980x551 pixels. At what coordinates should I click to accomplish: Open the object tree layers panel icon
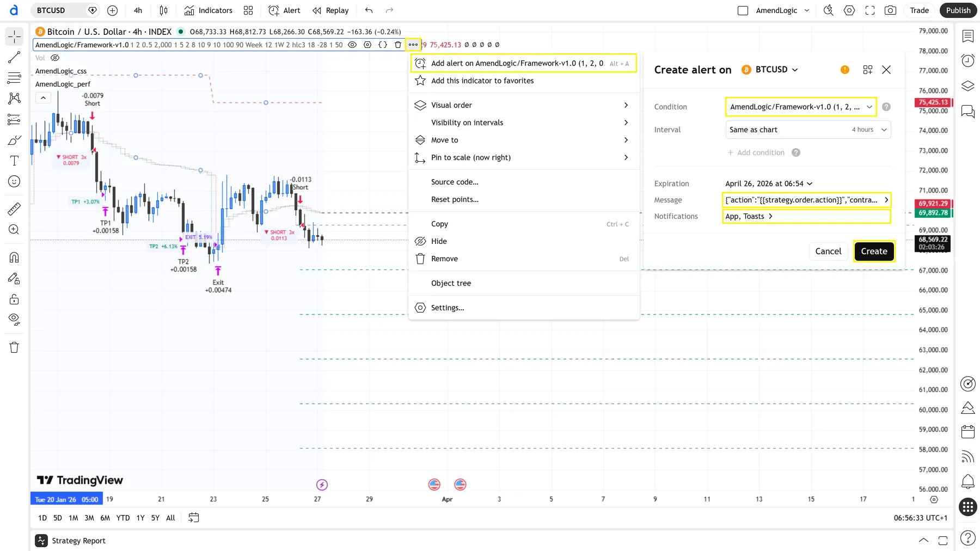pyautogui.click(x=968, y=86)
